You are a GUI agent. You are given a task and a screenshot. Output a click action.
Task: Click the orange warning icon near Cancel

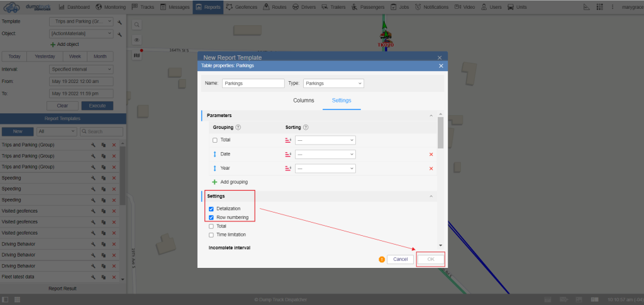tap(382, 259)
